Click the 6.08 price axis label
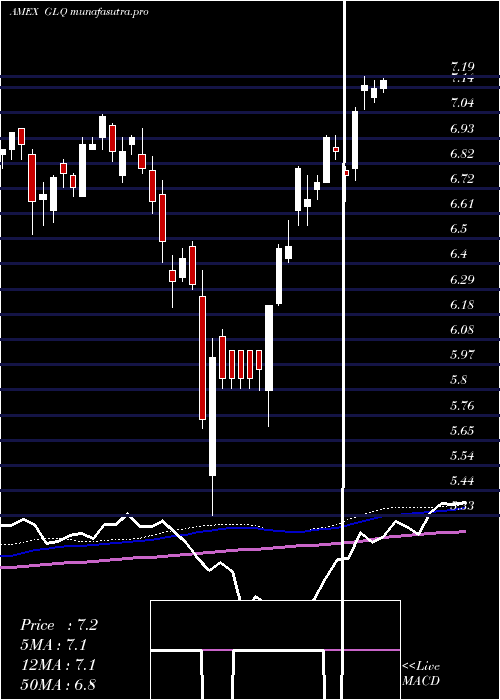The image size is (500, 700). (462, 330)
